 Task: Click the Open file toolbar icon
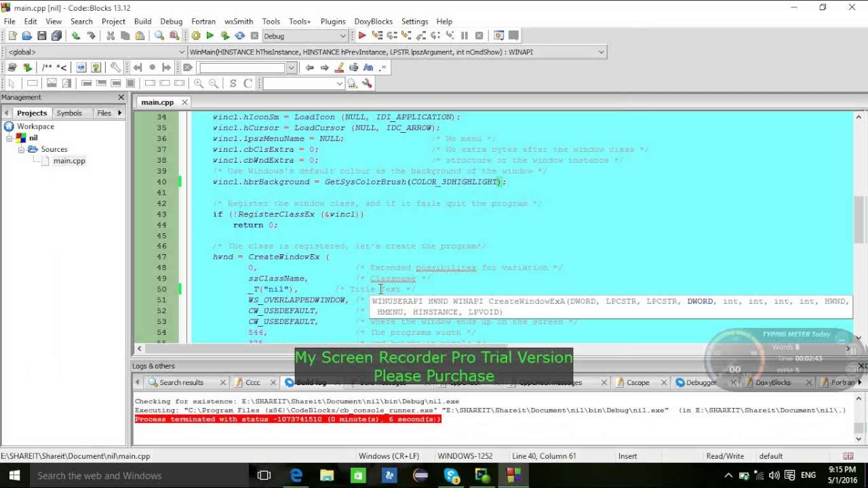[26, 36]
